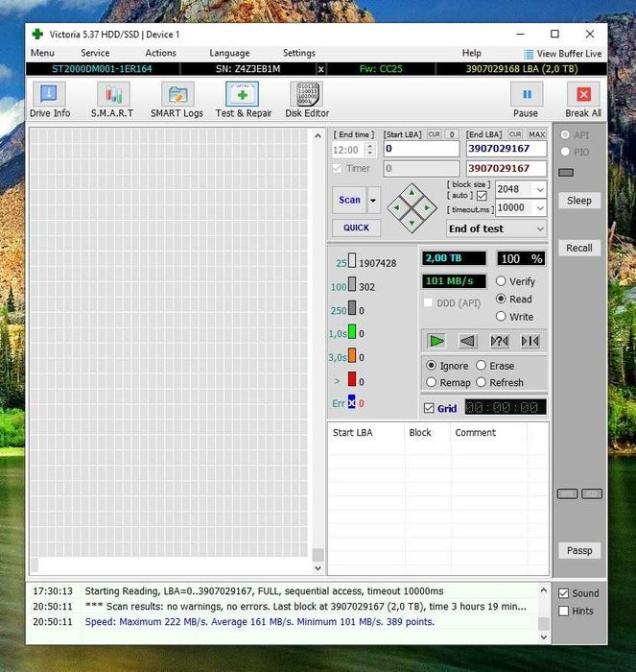This screenshot has width=636, height=672.
Task: Click the View Buffer Live icon
Action: (529, 54)
